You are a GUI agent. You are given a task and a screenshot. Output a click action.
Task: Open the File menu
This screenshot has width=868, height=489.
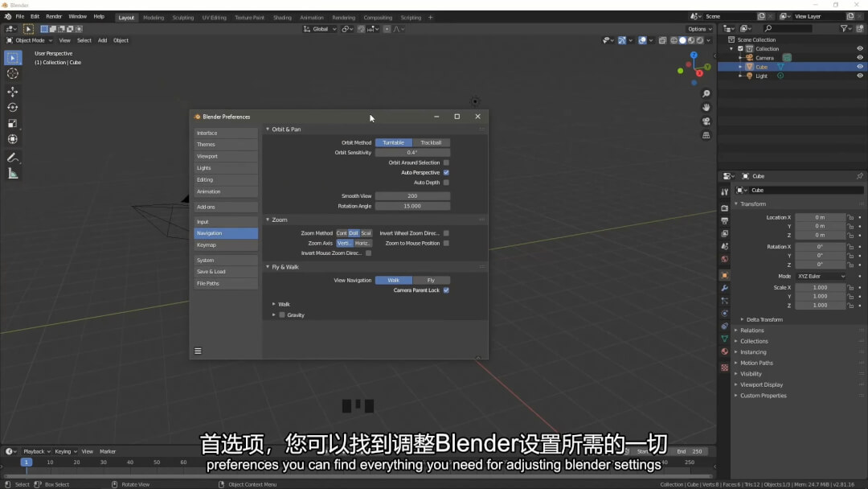pyautogui.click(x=20, y=17)
